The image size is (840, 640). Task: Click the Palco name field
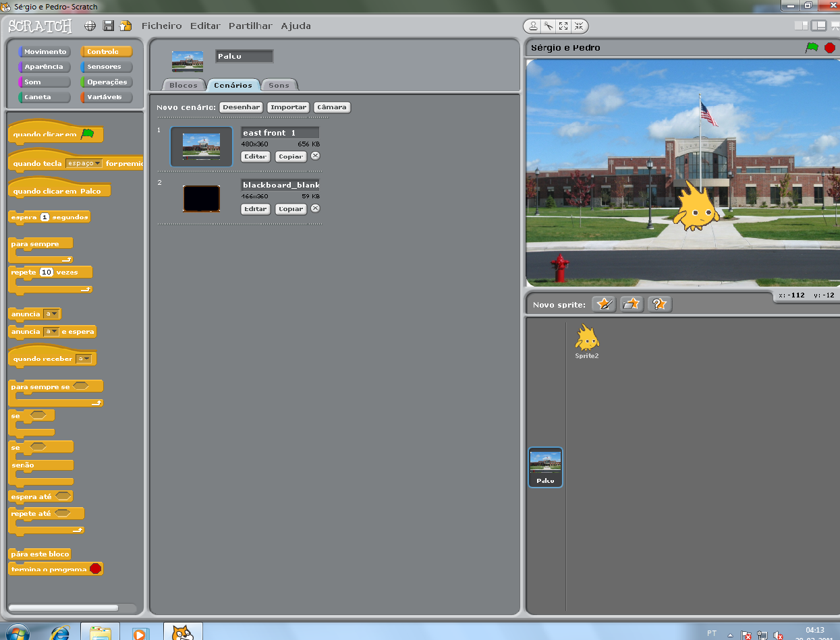(x=244, y=56)
